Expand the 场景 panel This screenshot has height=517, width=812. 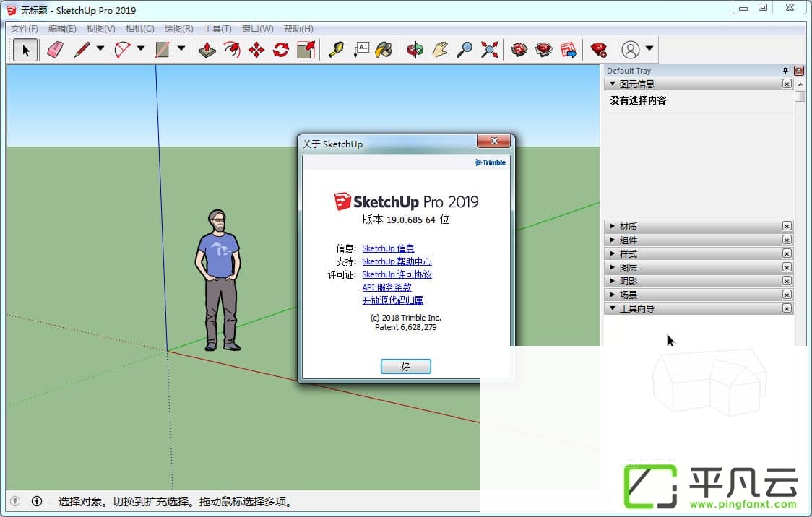(x=613, y=295)
